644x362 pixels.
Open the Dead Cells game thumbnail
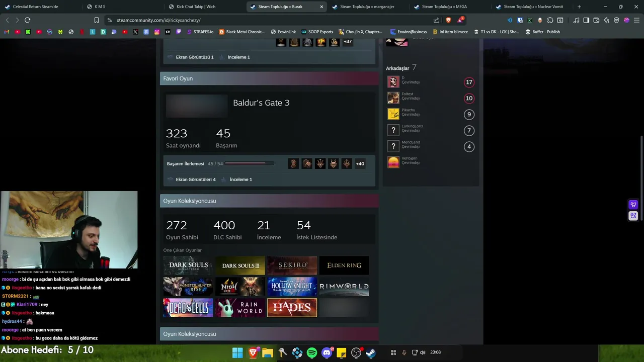tap(188, 308)
